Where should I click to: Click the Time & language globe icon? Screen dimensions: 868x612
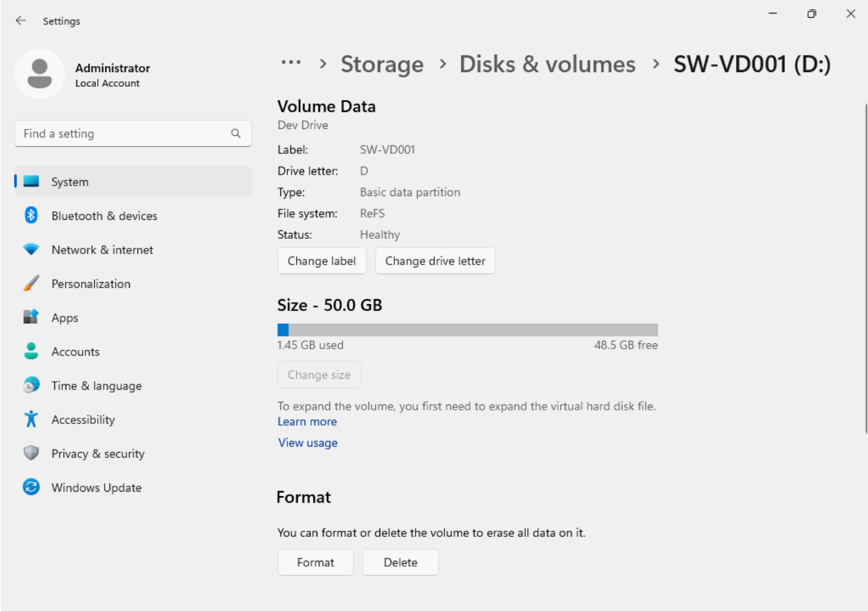(x=31, y=385)
